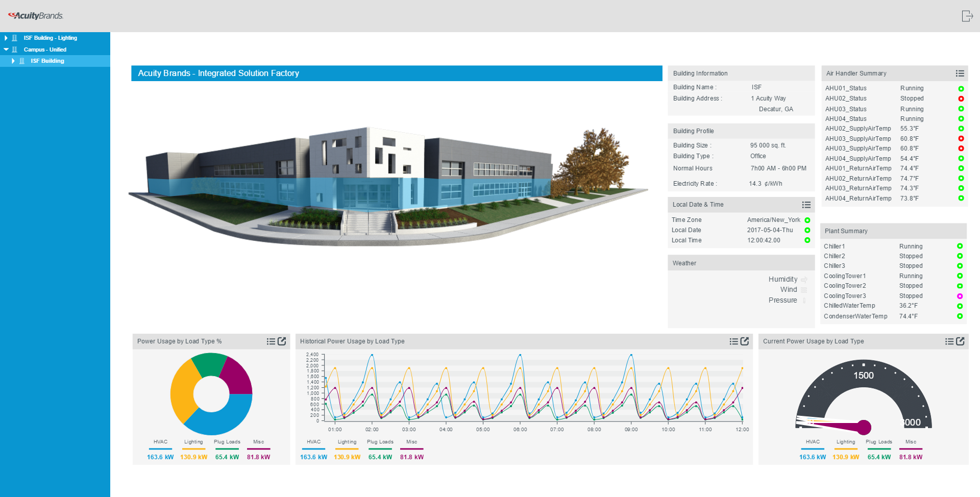Open list view for Historical Power Usage chart
The image size is (980, 497).
coord(733,341)
